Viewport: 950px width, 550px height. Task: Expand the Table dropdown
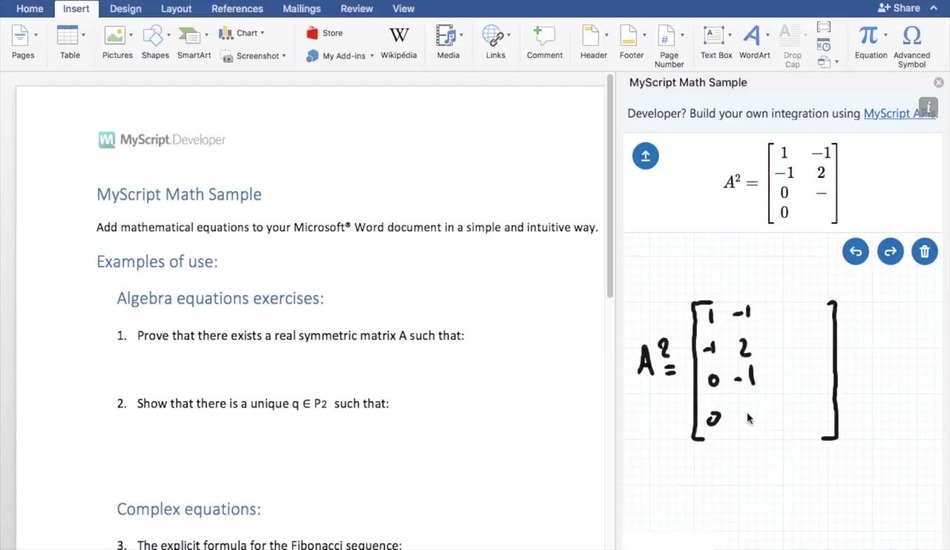84,36
